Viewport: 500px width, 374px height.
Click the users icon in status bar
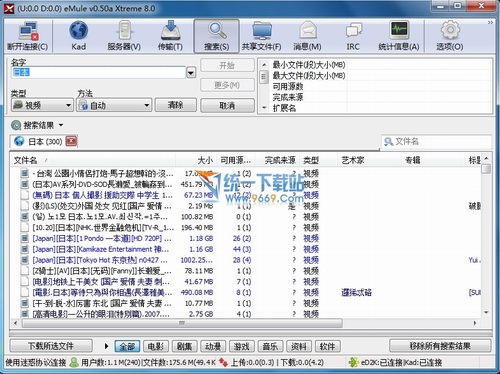point(74,362)
